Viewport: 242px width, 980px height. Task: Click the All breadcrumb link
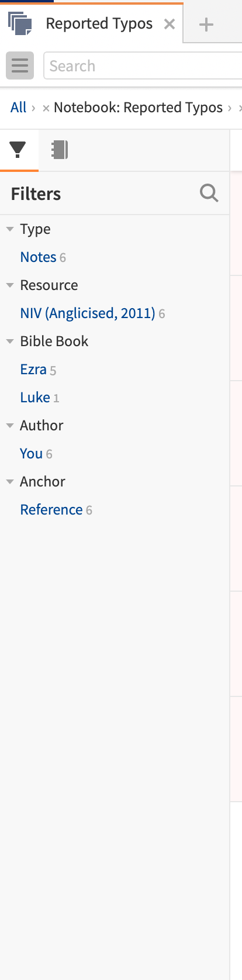(x=18, y=108)
